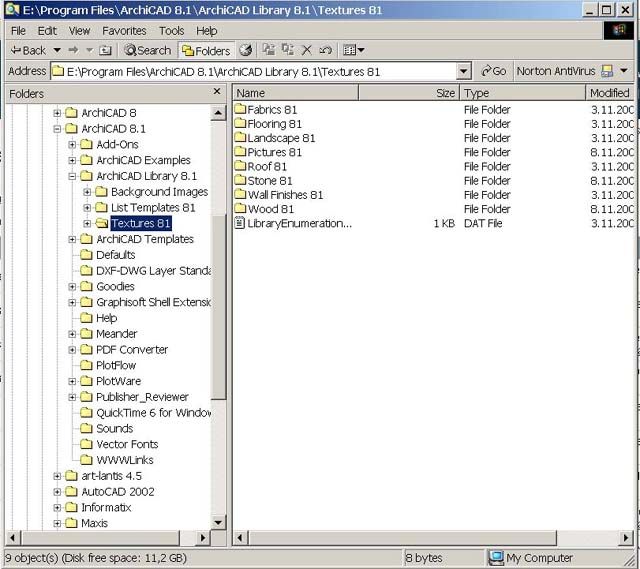Open the Search pane button
Viewport: 640px width, 569px height.
coord(148,50)
